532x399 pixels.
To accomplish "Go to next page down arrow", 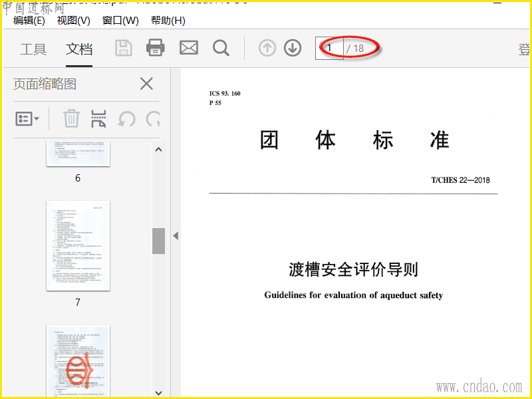I will coord(293,48).
